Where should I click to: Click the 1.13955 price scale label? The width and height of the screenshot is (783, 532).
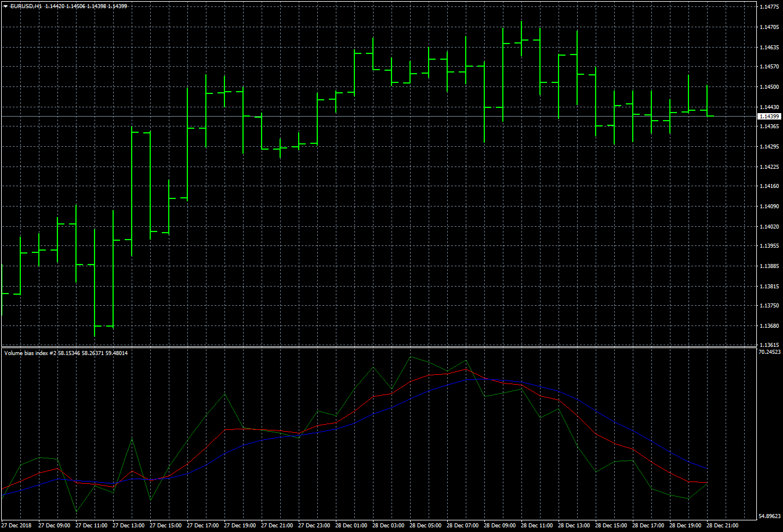click(x=768, y=246)
